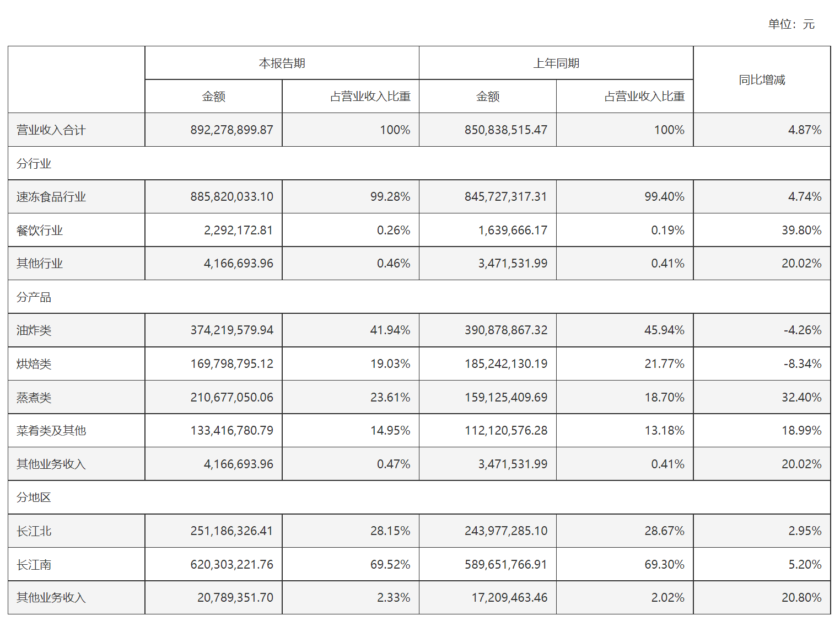The image size is (840, 626).
Task: Select the 长江北 row label
Action: tap(34, 531)
